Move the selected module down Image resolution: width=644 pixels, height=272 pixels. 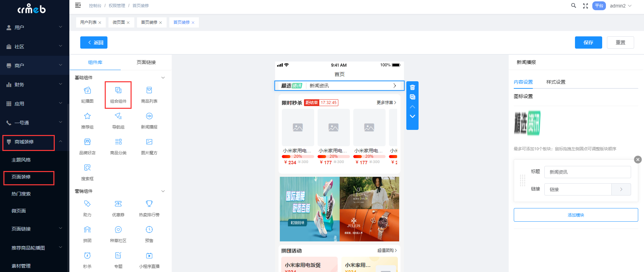pyautogui.click(x=412, y=116)
